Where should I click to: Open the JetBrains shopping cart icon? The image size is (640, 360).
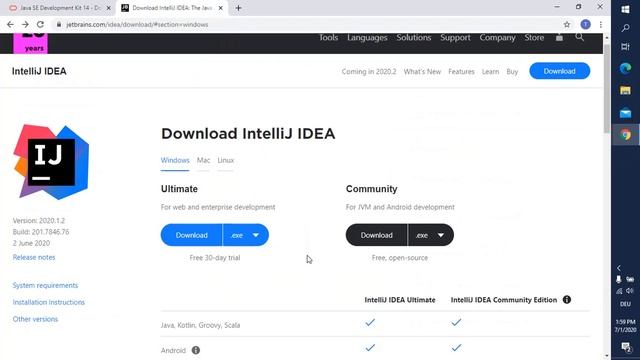[559, 38]
